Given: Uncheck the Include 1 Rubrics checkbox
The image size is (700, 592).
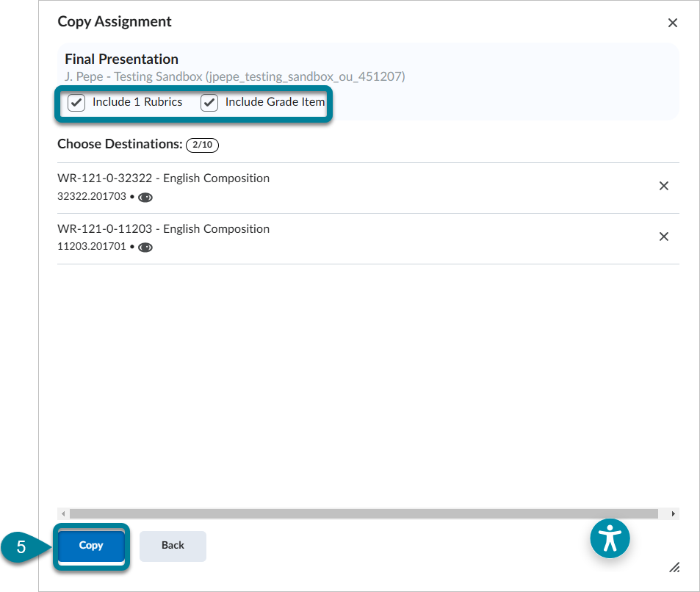Looking at the screenshot, I should [x=76, y=102].
